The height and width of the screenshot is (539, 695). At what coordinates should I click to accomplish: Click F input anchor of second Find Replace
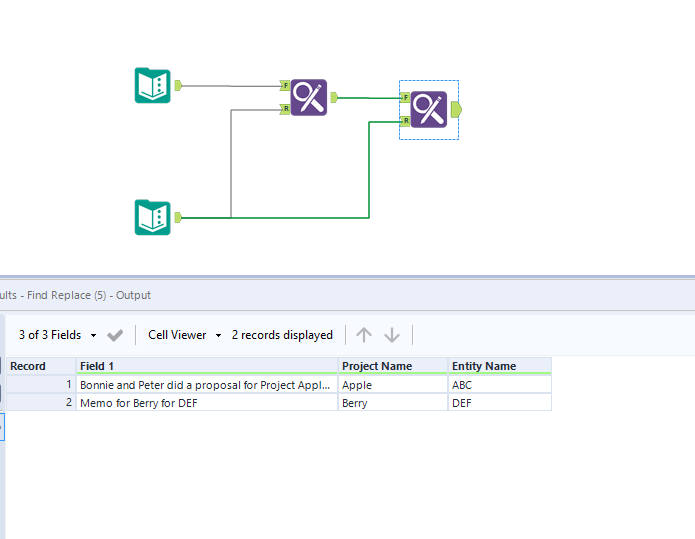coord(405,97)
